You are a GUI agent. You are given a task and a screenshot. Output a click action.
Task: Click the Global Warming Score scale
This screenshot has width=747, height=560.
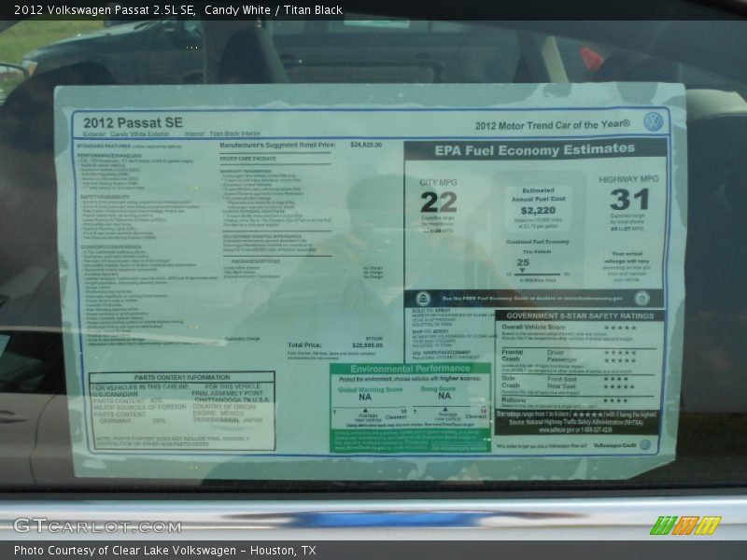tap(371, 412)
